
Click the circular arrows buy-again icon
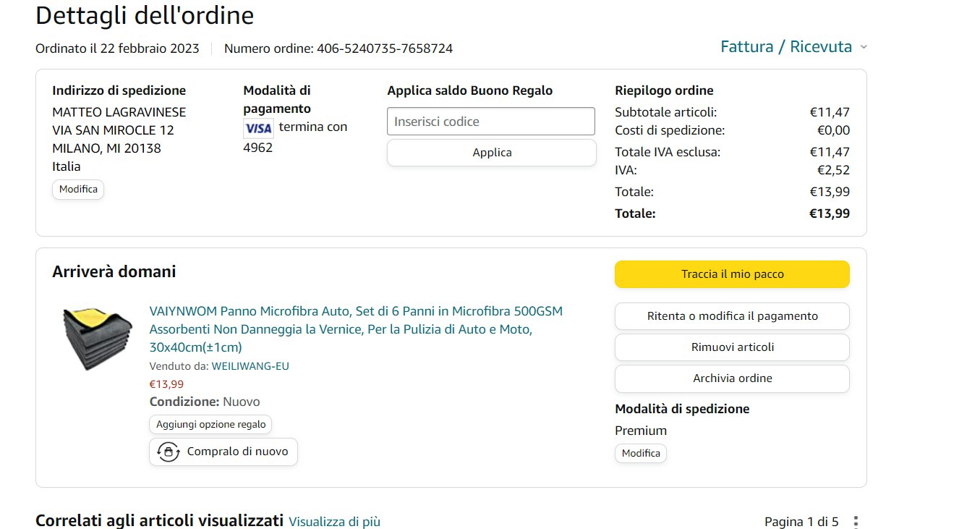(169, 452)
